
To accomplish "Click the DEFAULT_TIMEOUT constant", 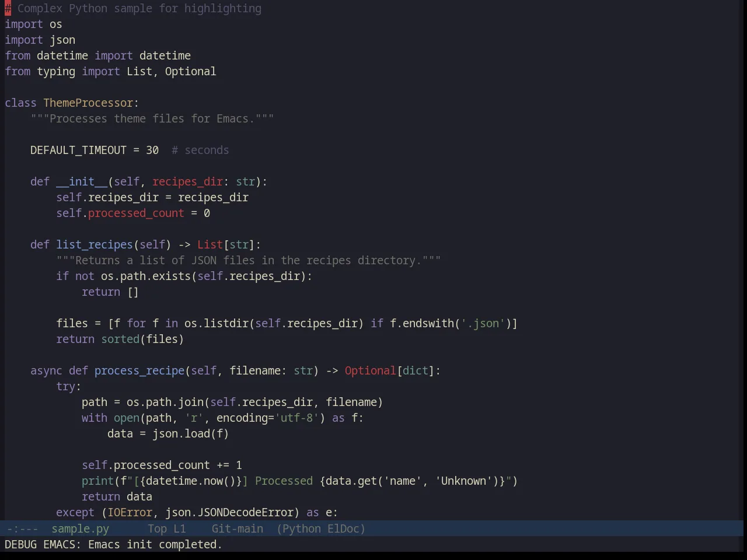I will [78, 150].
